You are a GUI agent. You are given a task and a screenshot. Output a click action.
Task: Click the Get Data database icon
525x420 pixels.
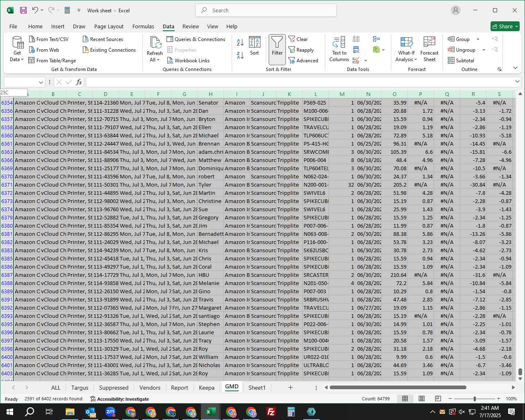(18, 42)
